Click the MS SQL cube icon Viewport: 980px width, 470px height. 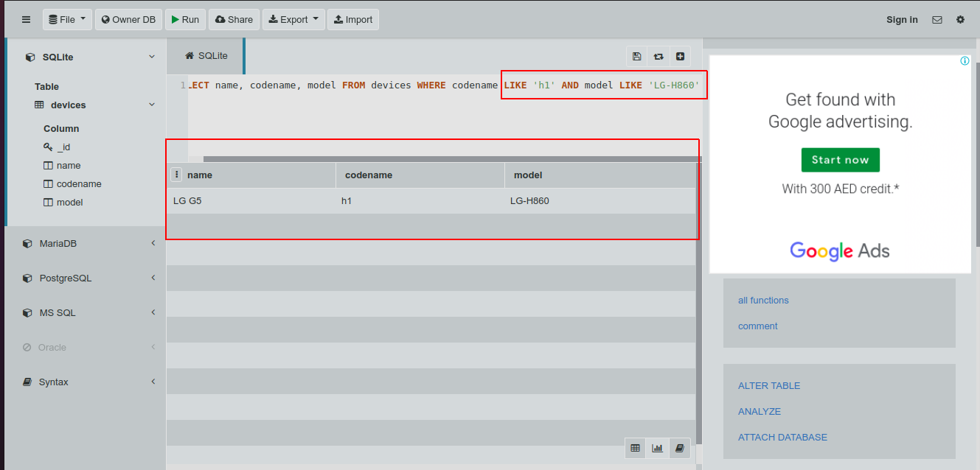[x=27, y=313]
